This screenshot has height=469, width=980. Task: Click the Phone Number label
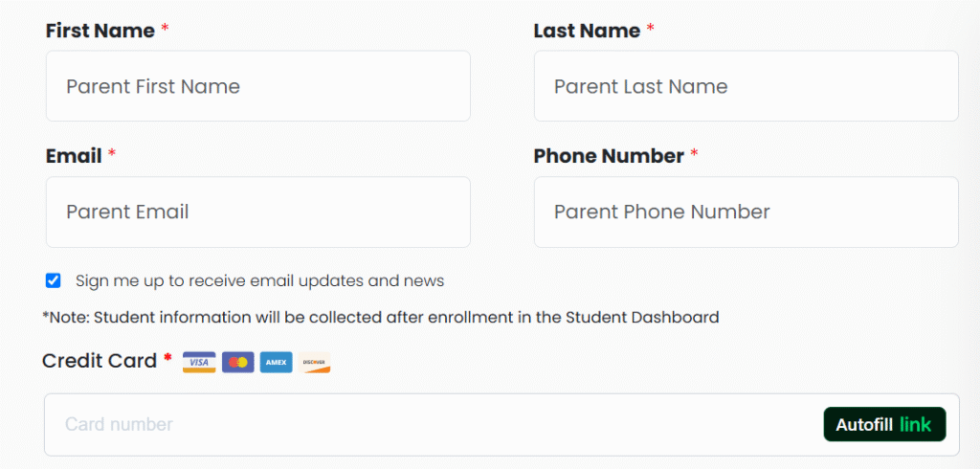608,156
